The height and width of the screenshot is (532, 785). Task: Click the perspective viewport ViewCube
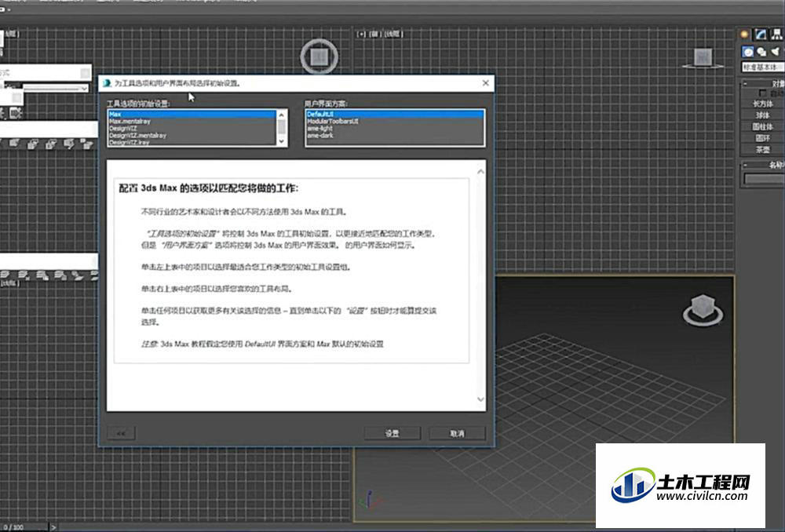(703, 309)
